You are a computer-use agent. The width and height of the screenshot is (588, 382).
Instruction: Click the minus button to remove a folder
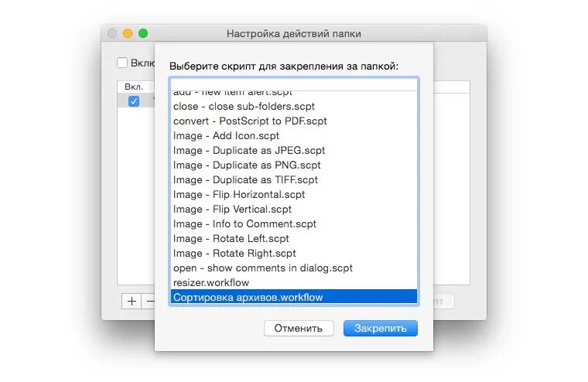[149, 302]
